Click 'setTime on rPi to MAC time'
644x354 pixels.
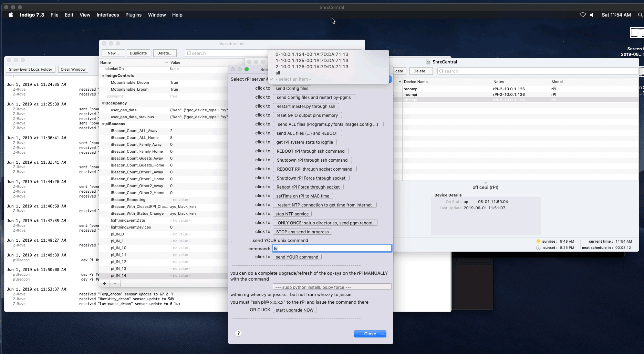[303, 196]
